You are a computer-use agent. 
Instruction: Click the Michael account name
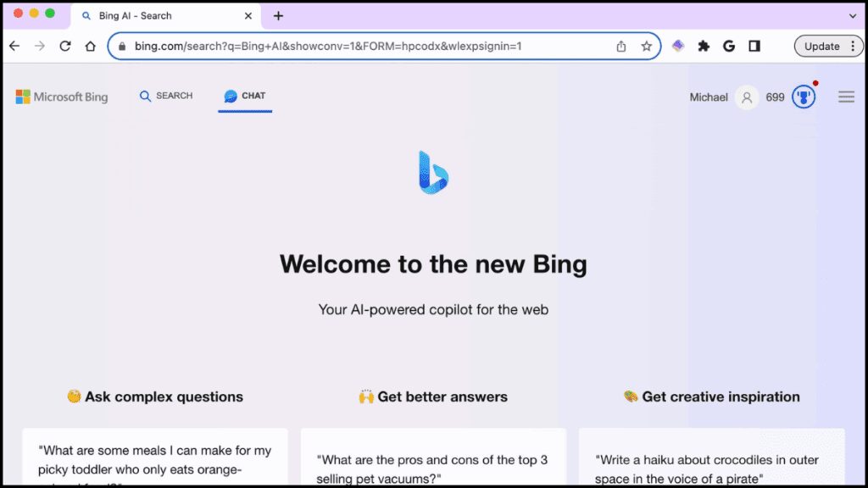coord(709,97)
